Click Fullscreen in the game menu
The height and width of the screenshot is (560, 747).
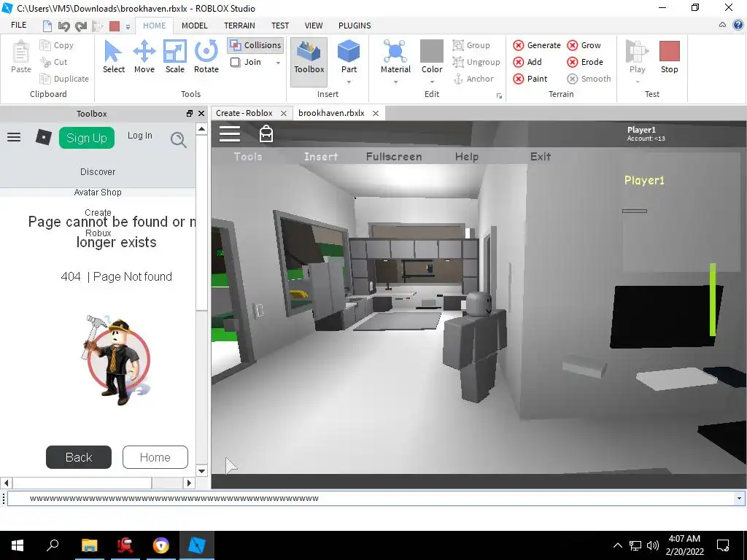click(394, 157)
